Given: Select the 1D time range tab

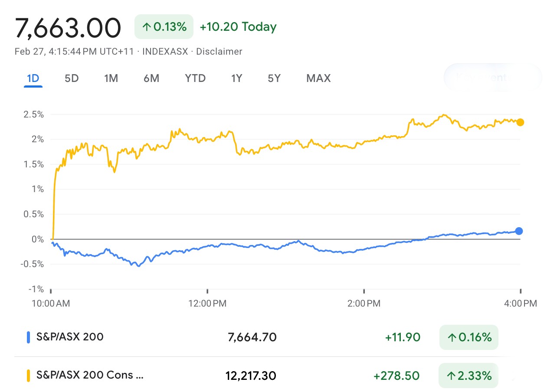Looking at the screenshot, I should 33,78.
